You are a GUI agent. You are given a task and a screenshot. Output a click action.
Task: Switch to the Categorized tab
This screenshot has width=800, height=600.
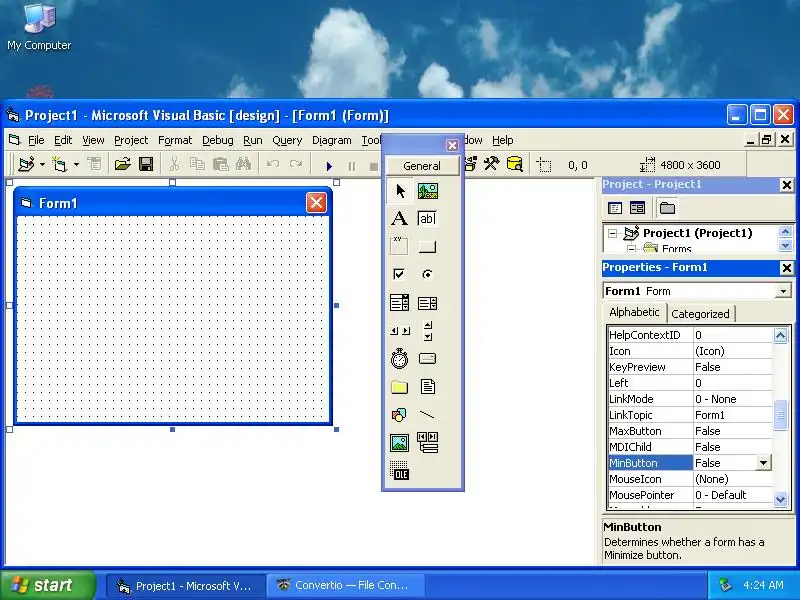[700, 314]
